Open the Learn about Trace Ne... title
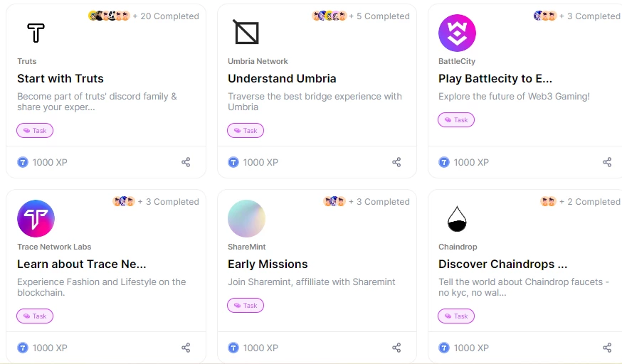Image resolution: width=622 pixels, height=364 pixels. click(x=82, y=264)
